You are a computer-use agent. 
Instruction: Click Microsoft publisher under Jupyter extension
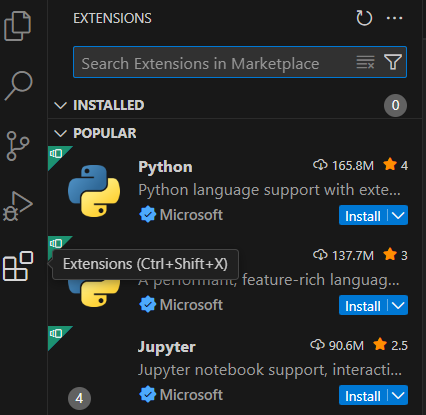[x=191, y=395]
